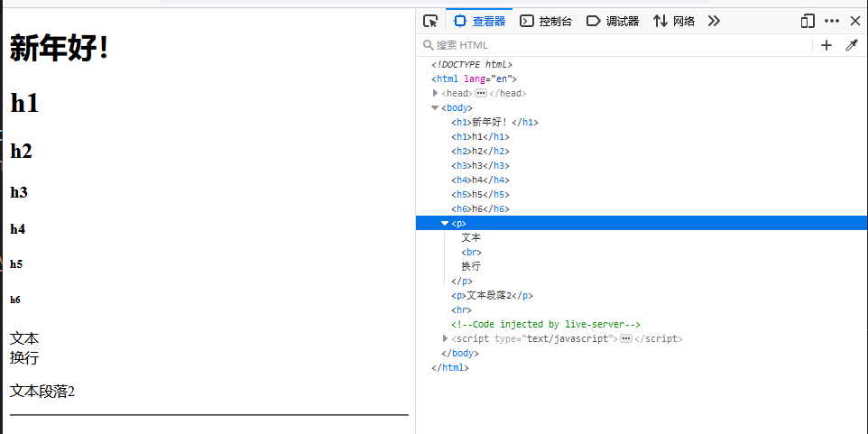Open the 网络 network tab

[x=674, y=22]
